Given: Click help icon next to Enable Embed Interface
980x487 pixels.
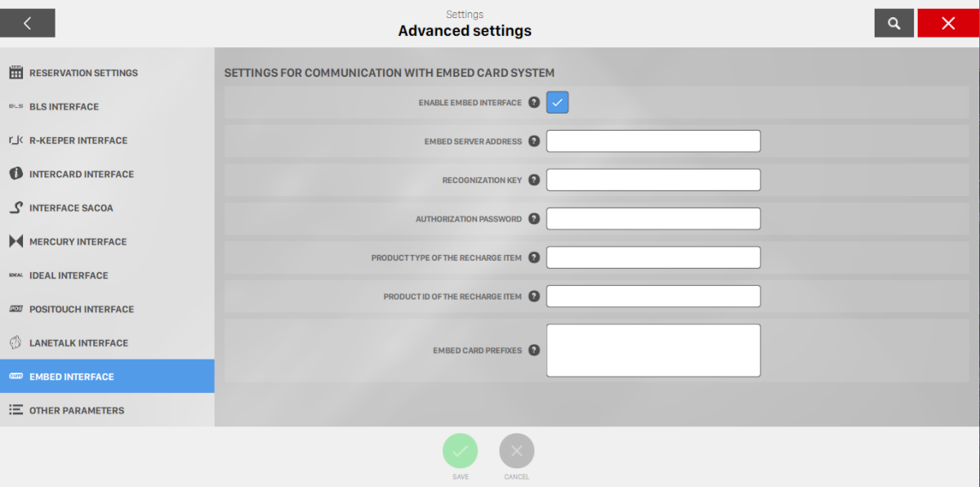Looking at the screenshot, I should (534, 103).
